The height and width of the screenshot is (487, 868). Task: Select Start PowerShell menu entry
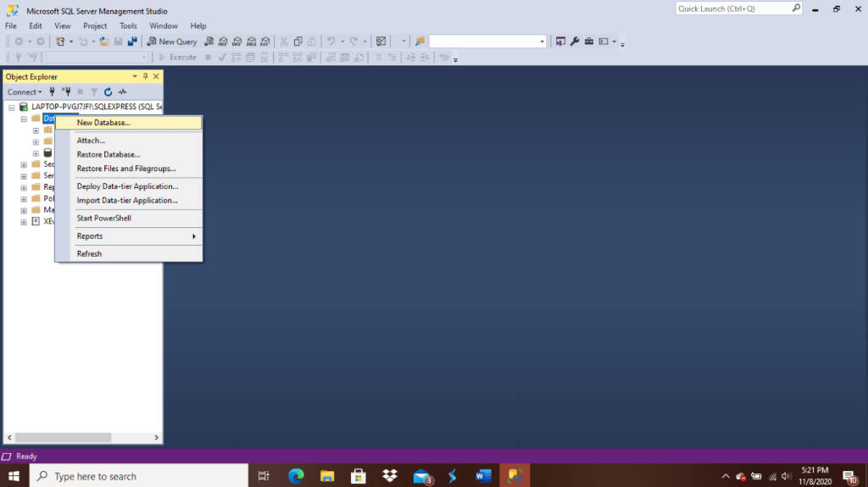click(x=129, y=218)
